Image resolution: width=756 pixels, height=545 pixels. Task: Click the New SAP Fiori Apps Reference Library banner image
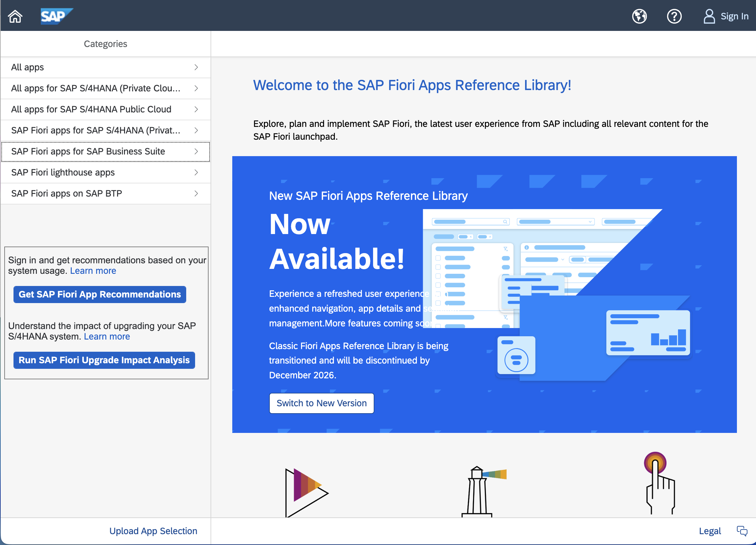click(484, 294)
